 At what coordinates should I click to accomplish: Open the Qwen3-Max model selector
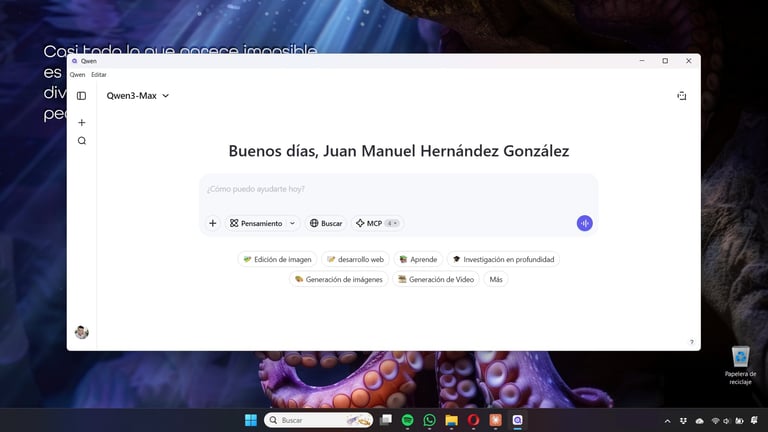138,96
